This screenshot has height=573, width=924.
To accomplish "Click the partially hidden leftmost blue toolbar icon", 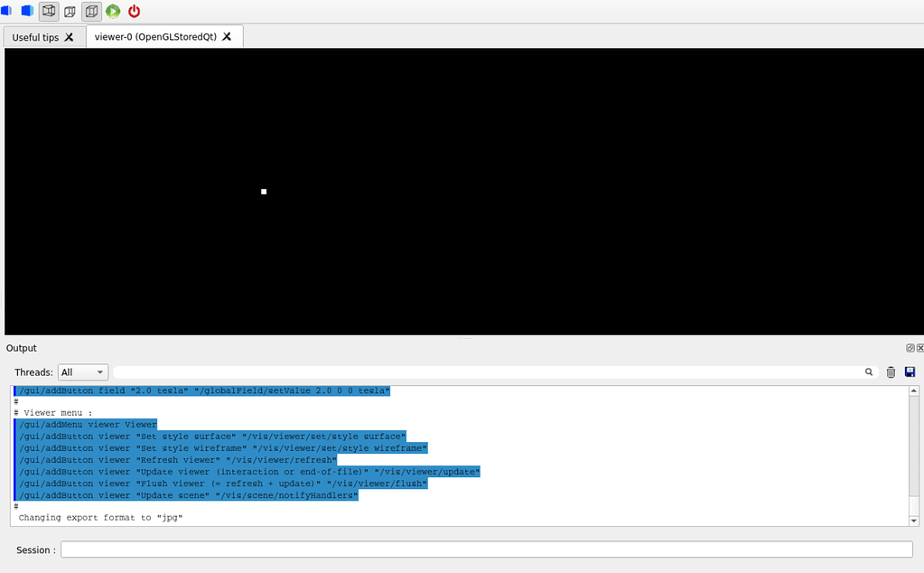I will 5,12.
